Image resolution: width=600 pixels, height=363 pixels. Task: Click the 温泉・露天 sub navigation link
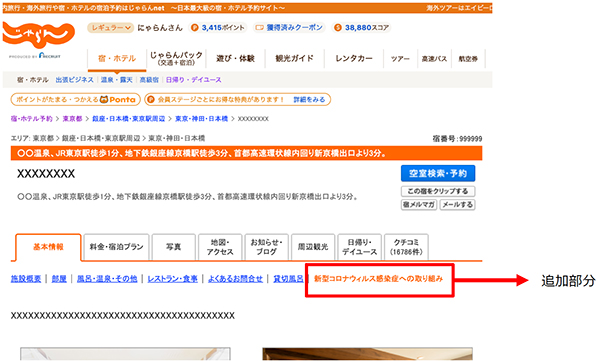(x=117, y=80)
